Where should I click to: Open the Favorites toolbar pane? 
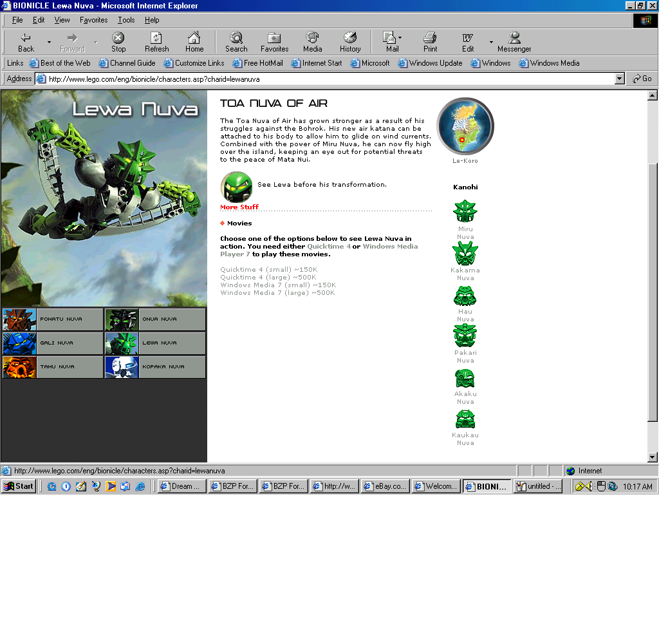274,42
